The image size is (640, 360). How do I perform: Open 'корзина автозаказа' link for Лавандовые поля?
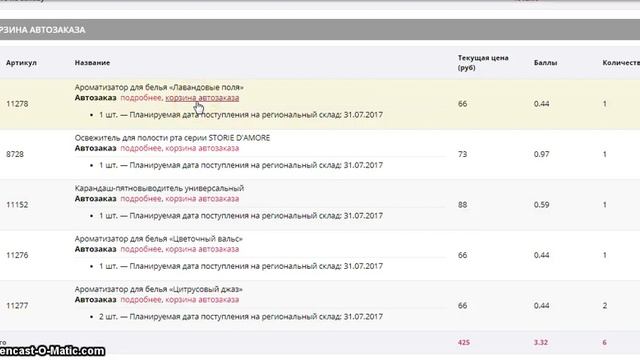(x=202, y=98)
